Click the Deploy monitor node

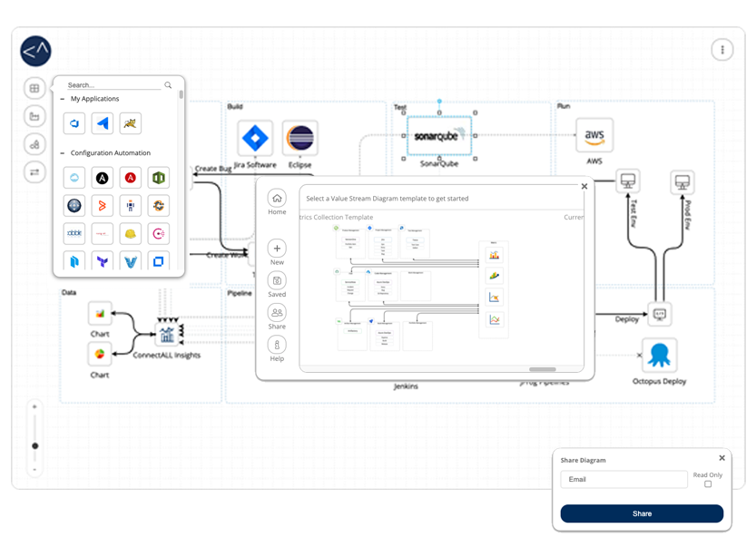[x=659, y=314]
